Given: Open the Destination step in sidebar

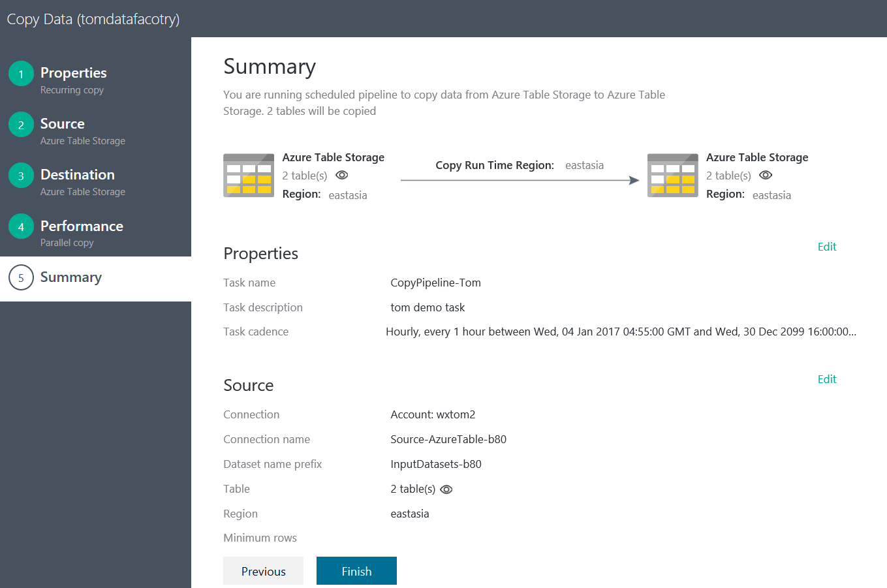Looking at the screenshot, I should click(x=95, y=182).
